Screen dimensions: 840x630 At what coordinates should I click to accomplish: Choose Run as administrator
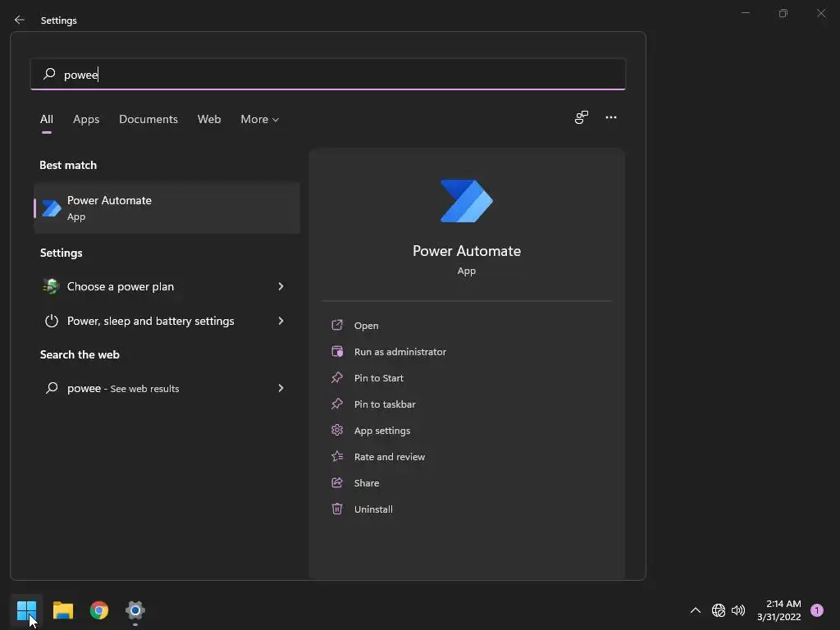(x=399, y=351)
